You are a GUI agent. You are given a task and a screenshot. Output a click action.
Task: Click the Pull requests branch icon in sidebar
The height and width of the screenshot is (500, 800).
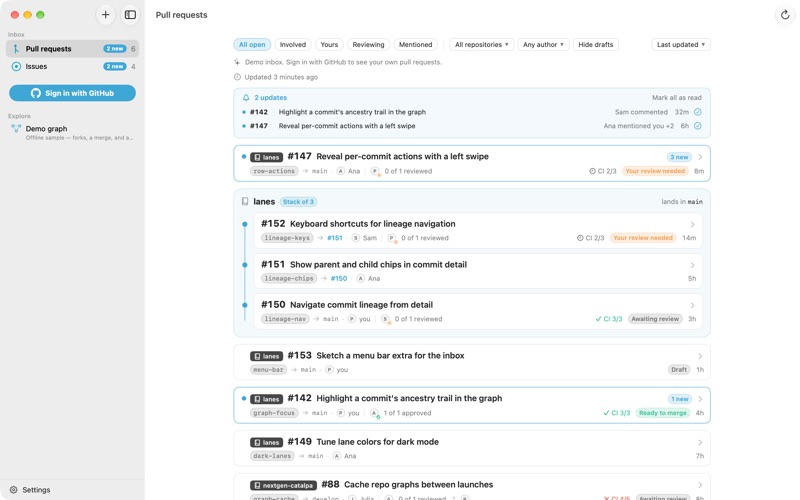pos(16,48)
